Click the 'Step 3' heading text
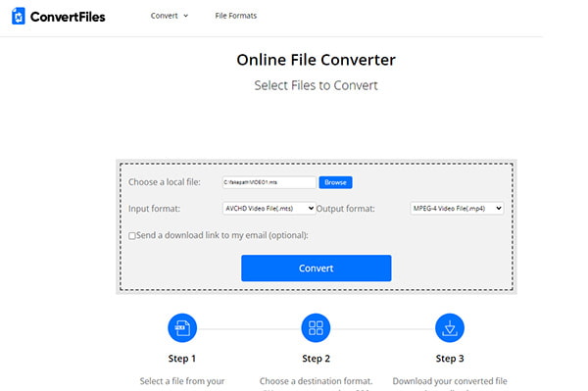Viewport: 588px width, 391px height. tap(450, 359)
